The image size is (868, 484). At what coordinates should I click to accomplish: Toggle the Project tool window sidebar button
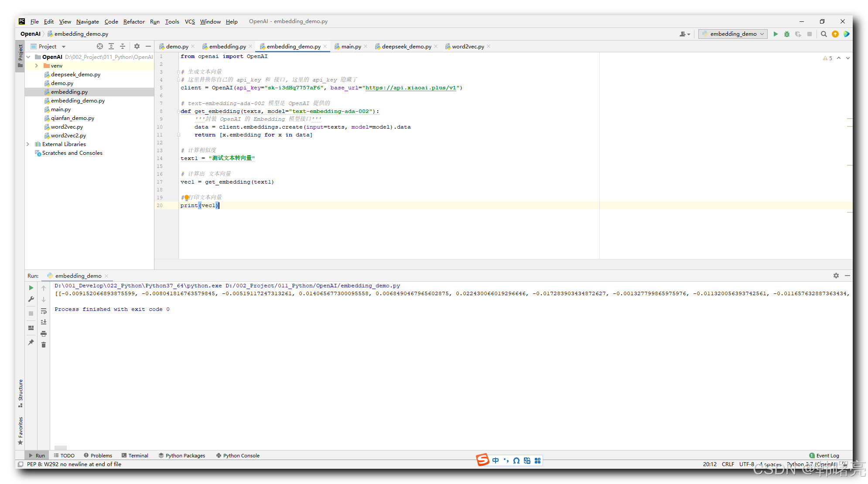coord(20,55)
